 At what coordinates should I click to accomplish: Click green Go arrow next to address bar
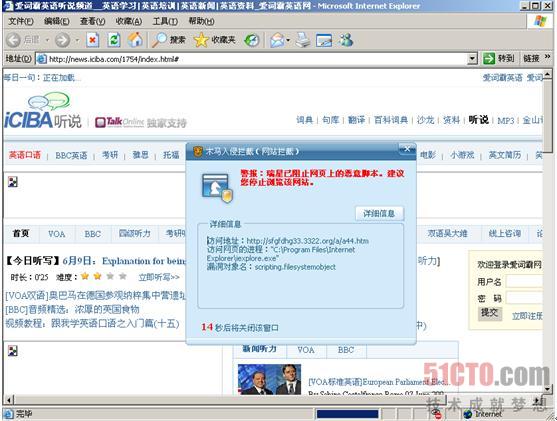(x=489, y=58)
